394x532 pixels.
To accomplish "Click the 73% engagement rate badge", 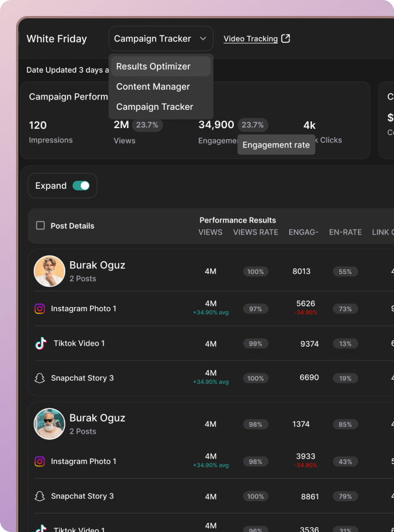I will (345, 309).
